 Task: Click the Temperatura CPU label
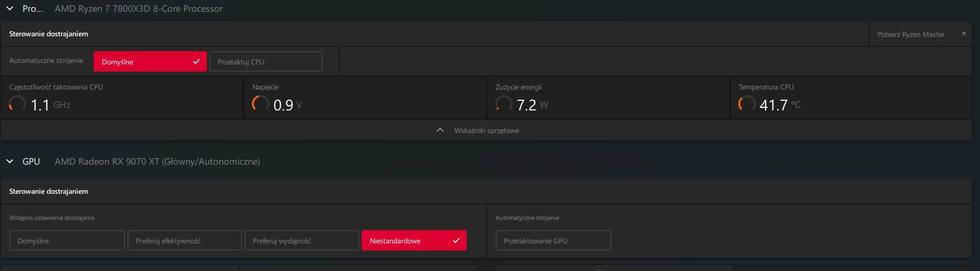tap(766, 87)
